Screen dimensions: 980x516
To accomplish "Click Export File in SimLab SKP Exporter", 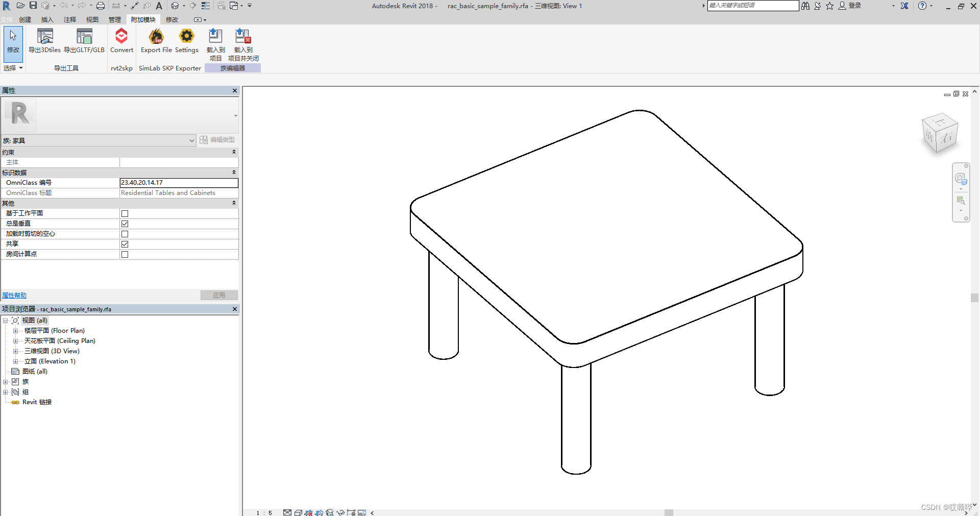I will (156, 42).
